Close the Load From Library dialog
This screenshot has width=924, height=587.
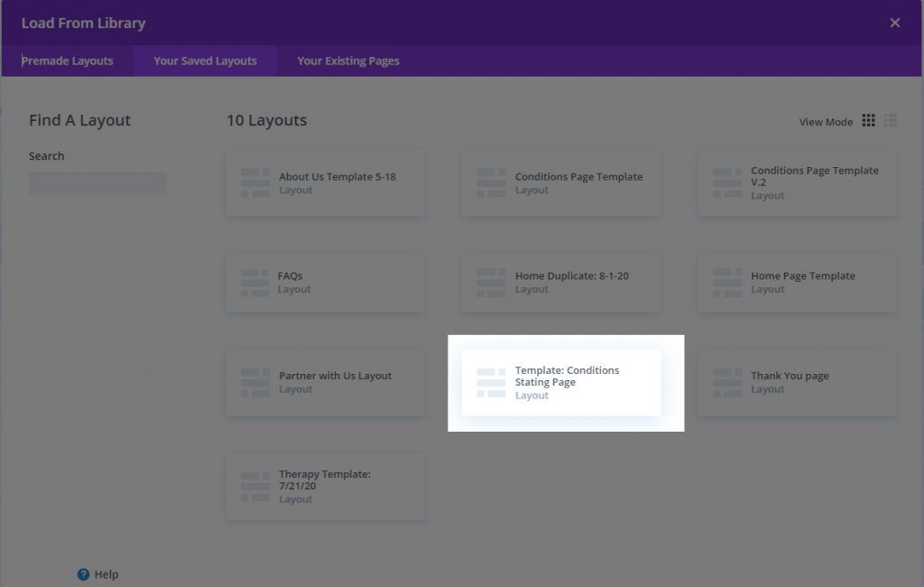point(894,23)
